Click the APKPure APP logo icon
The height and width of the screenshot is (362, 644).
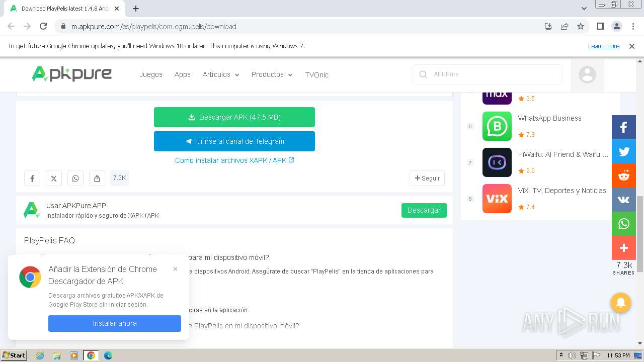point(32,210)
